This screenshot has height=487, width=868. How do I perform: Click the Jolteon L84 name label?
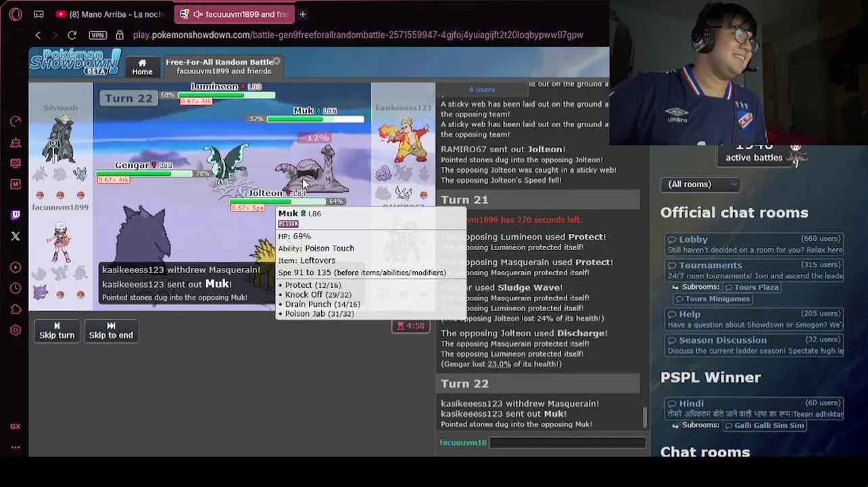click(277, 193)
